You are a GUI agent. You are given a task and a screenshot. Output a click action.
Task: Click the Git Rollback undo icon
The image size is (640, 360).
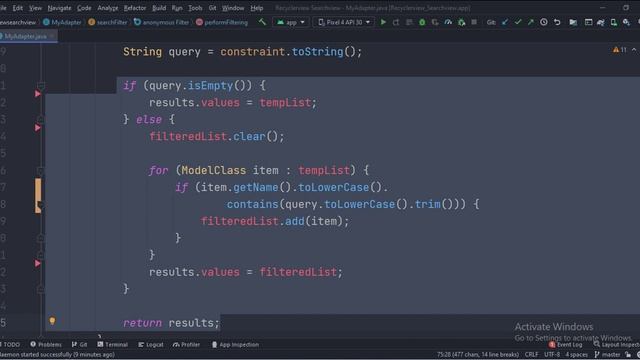click(557, 22)
